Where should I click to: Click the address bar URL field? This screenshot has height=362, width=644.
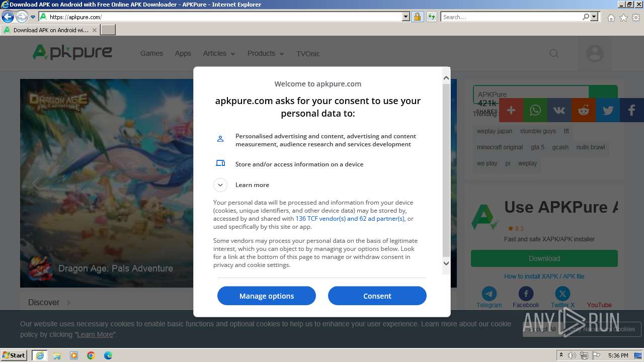coord(225,17)
